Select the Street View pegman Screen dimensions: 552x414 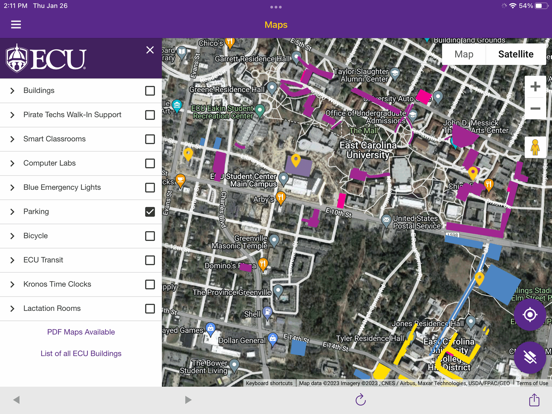coord(535,147)
